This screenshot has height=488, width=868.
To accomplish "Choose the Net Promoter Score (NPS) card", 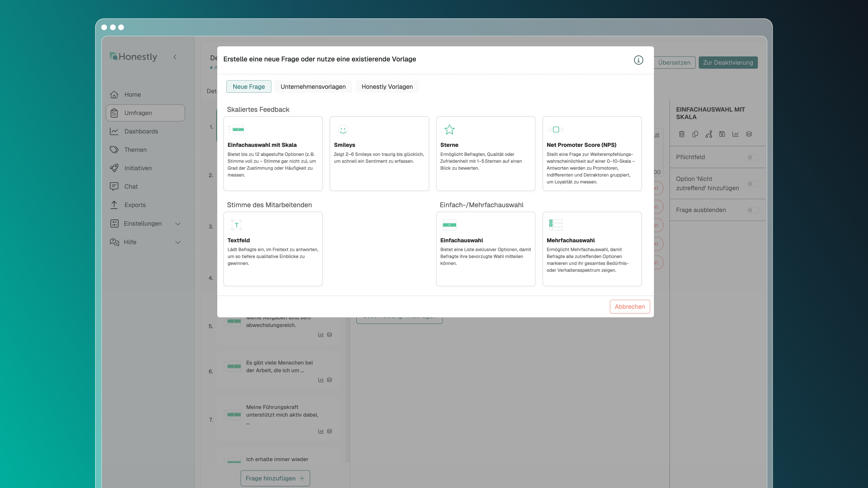I will 592,154.
